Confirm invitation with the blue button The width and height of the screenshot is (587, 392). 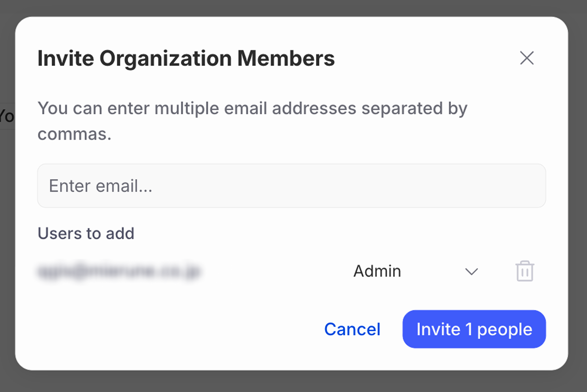click(x=474, y=329)
